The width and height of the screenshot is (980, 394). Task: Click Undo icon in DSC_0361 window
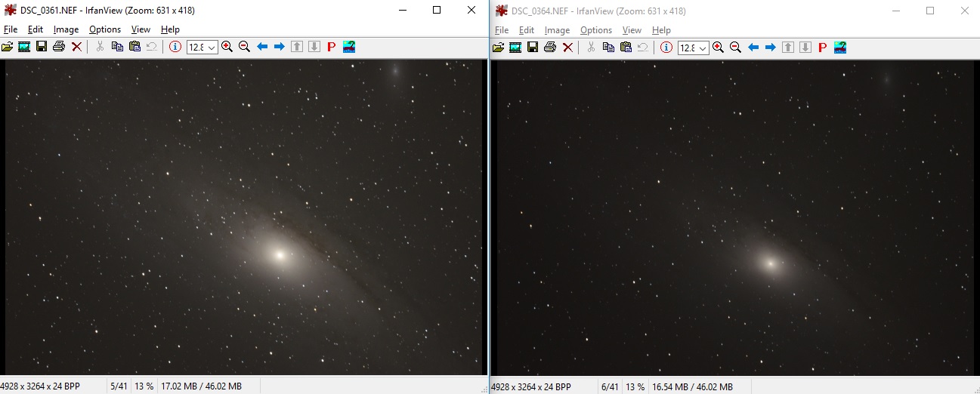[x=151, y=47]
